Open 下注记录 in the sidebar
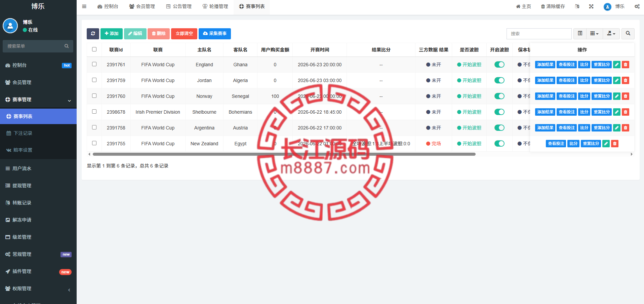The width and height of the screenshot is (644, 304). (x=38, y=133)
